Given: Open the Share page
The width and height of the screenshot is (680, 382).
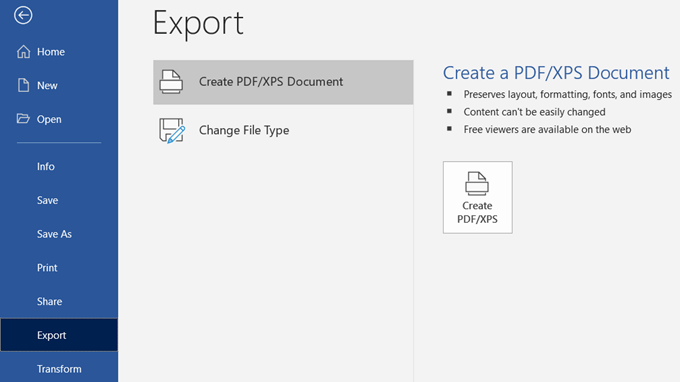Looking at the screenshot, I should coord(49,301).
